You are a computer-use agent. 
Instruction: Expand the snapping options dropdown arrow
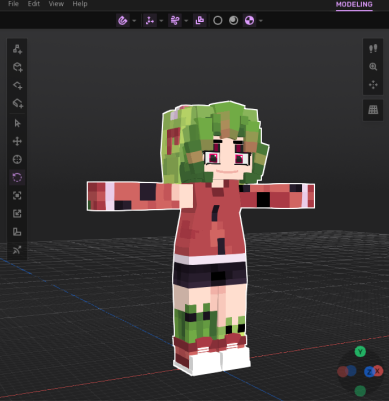134,21
